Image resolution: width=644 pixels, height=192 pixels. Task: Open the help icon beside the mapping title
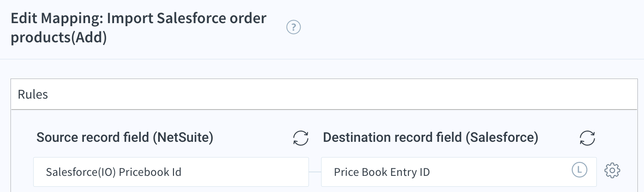point(294,28)
